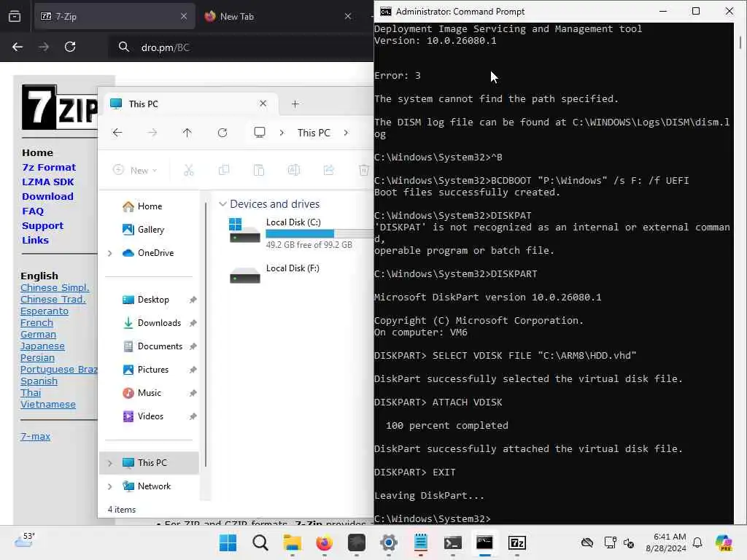
Task: Open Music in Explorer quick access
Action: point(149,393)
